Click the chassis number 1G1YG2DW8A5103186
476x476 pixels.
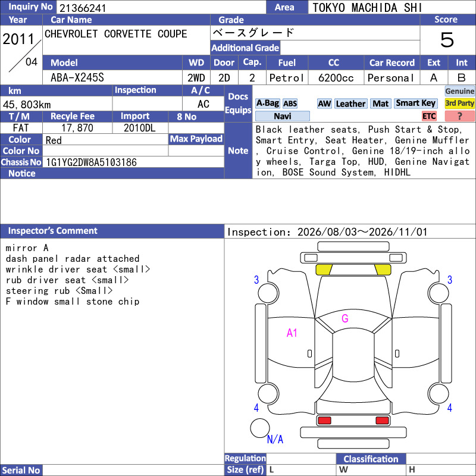pyautogui.click(x=91, y=162)
